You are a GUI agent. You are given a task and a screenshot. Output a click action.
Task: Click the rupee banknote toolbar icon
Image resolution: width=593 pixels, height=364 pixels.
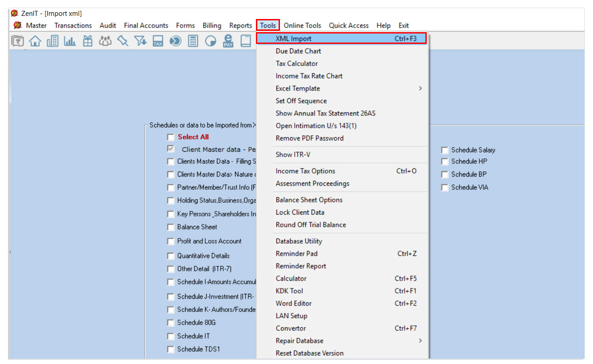click(x=18, y=41)
